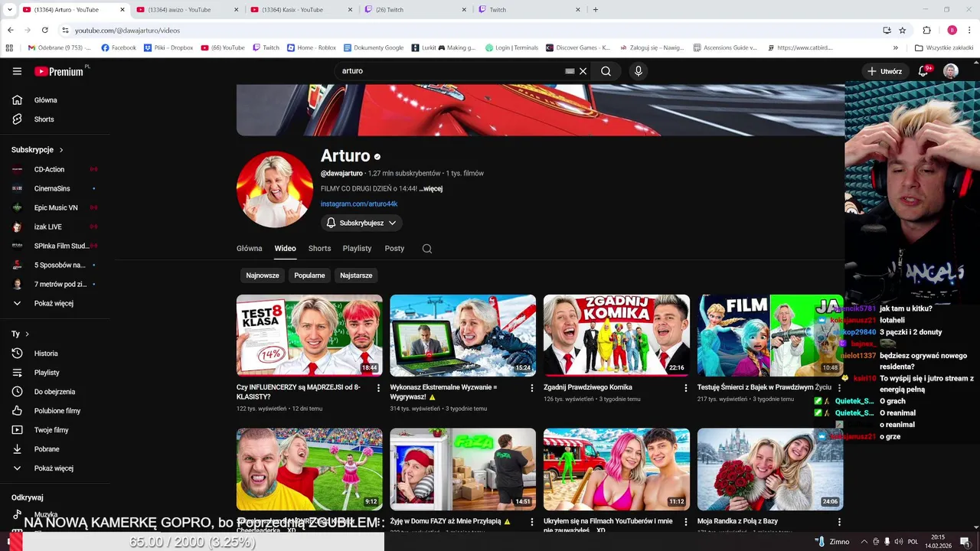This screenshot has height=551, width=980.
Task: Expand Pokaż więcej under subscriptions
Action: [55, 304]
